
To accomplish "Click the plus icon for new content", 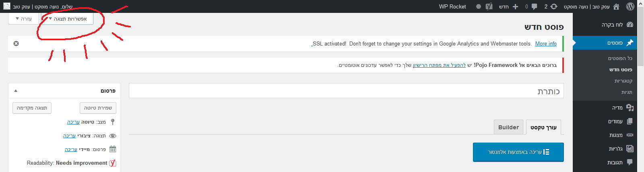I will click(x=515, y=6).
